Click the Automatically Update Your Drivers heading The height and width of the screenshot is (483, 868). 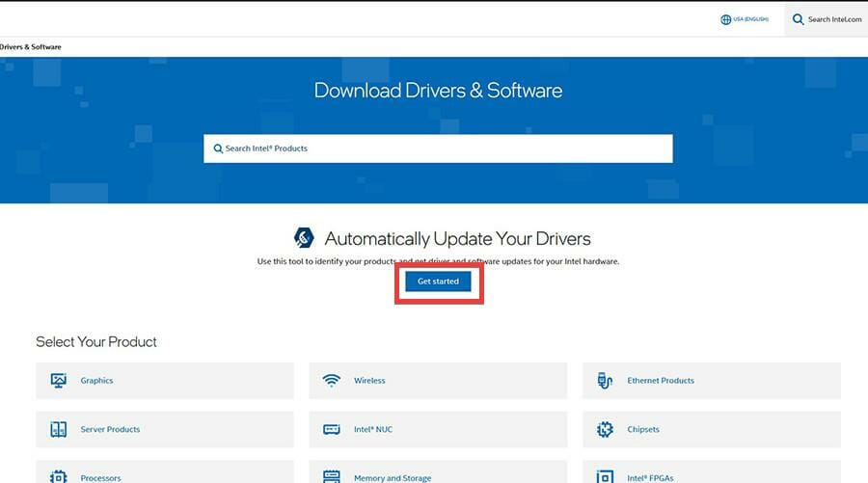[x=457, y=238]
